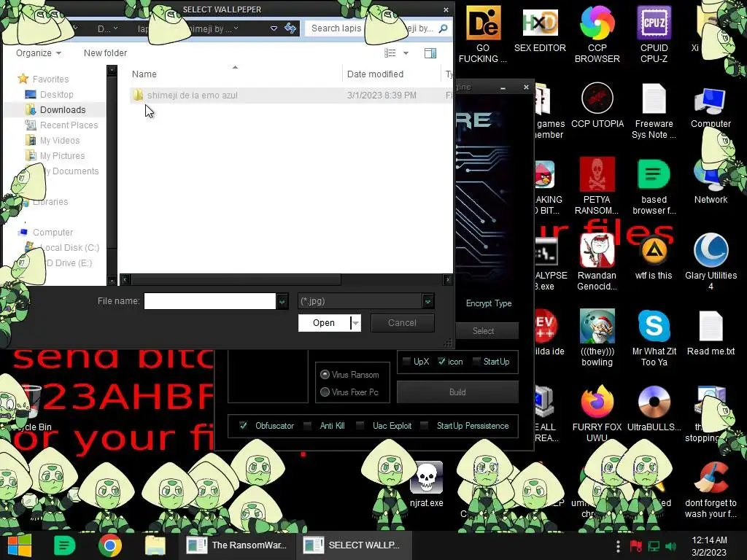Viewport: 747px width, 560px height.
Task: Sort by the Name column header
Action: (144, 74)
